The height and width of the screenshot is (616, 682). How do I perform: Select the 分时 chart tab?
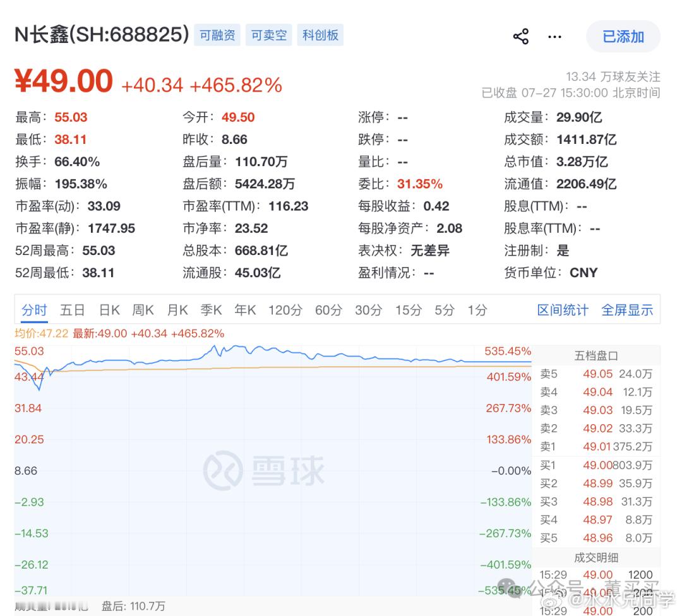[34, 310]
